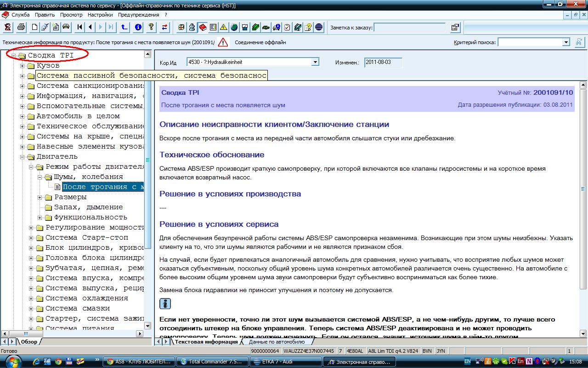The width and height of the screenshot is (588, 368).
Task: Click the printer icon in the toolbar
Action: coord(21,27)
